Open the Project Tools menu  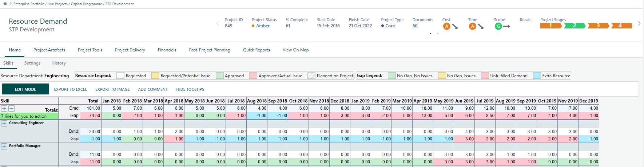pos(90,50)
